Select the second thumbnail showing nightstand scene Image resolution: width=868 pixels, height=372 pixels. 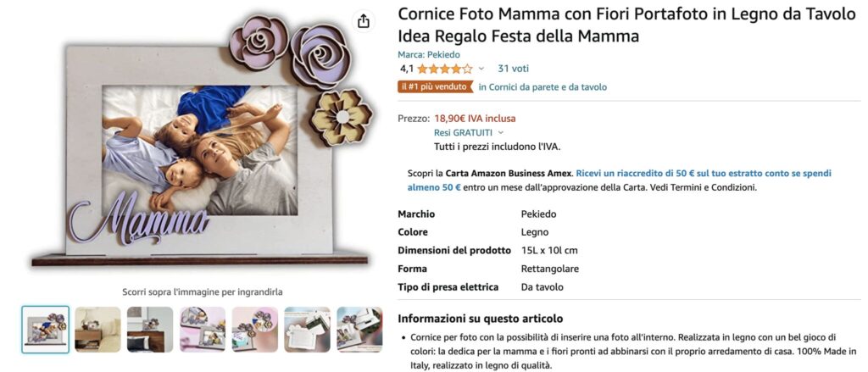tap(97, 330)
